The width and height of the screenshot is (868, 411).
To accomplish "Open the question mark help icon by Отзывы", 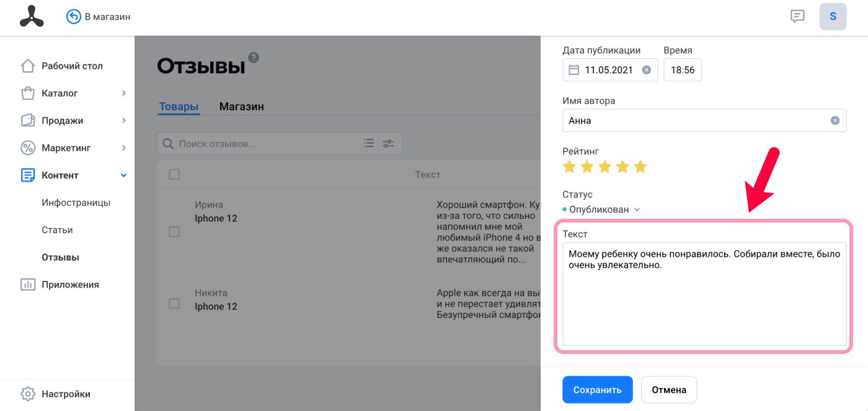I will point(254,58).
